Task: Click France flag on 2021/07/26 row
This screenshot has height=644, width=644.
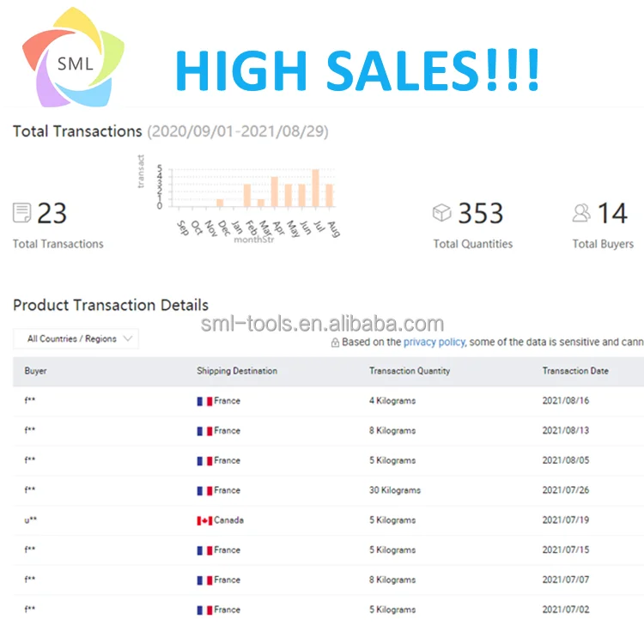Action: click(x=204, y=490)
